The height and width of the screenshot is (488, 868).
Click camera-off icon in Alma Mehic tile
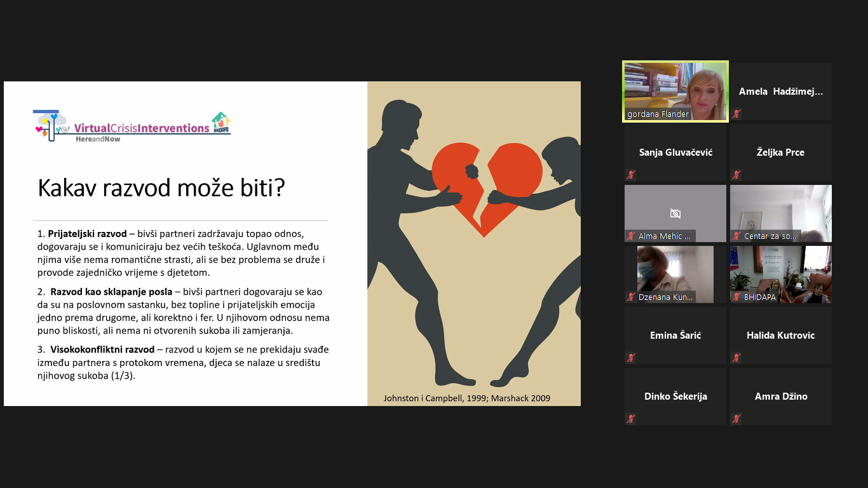coord(675,213)
